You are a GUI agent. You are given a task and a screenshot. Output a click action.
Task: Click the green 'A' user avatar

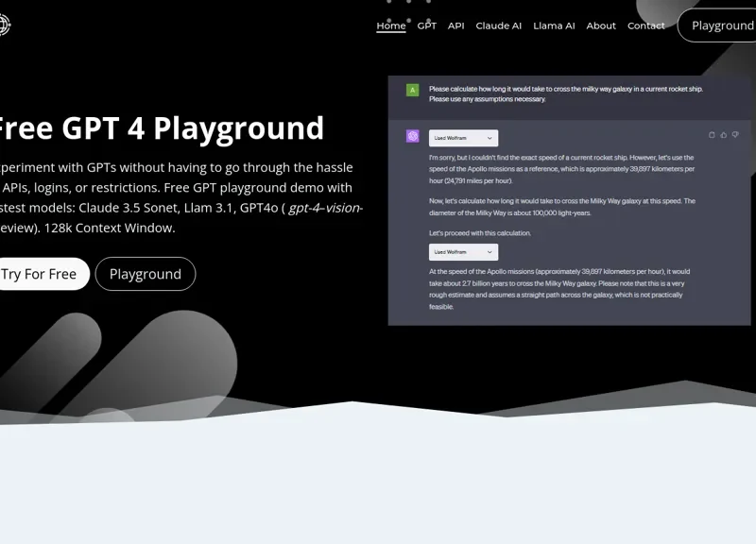click(x=412, y=90)
